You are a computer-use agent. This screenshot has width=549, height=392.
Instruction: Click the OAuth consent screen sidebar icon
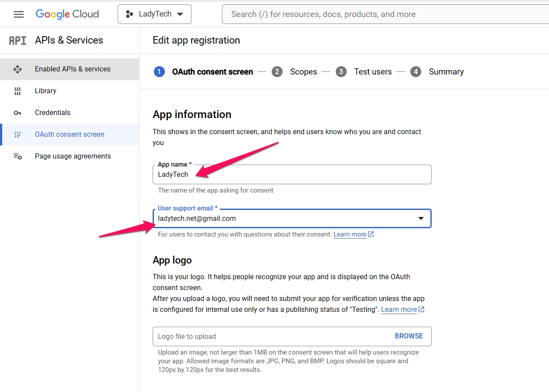17,135
